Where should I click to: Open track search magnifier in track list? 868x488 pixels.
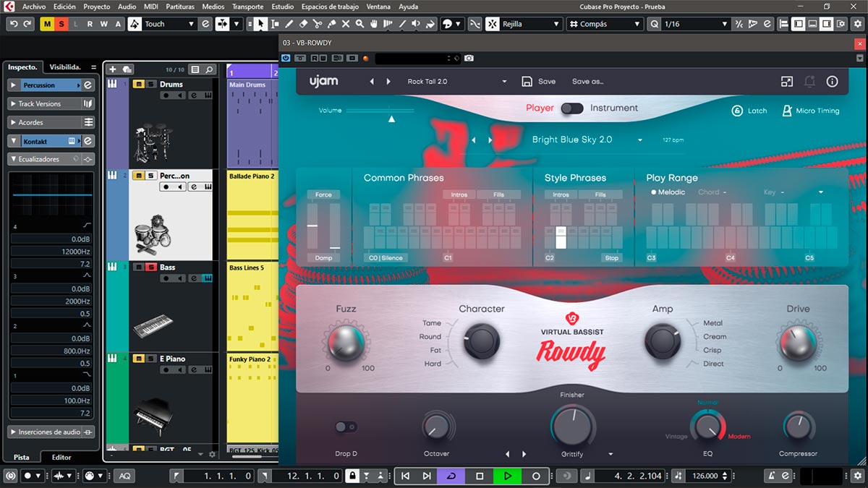coord(209,69)
